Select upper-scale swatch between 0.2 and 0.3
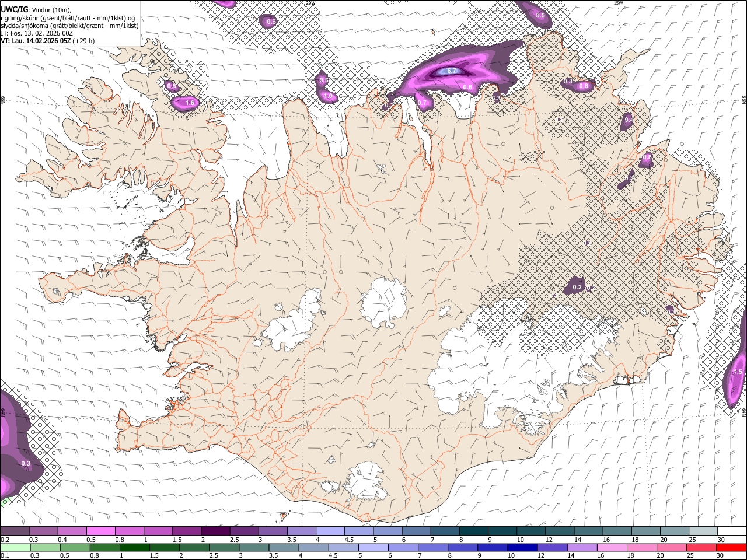The width and height of the screenshot is (747, 560). coord(15,531)
